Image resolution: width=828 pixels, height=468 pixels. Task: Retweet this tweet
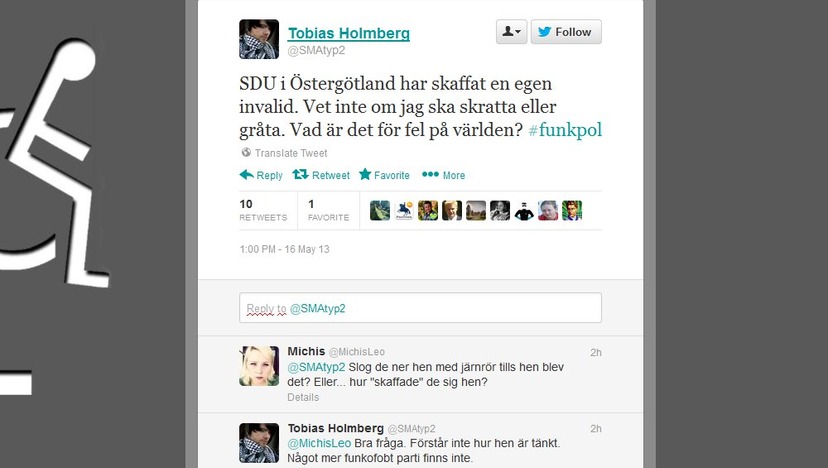[321, 175]
